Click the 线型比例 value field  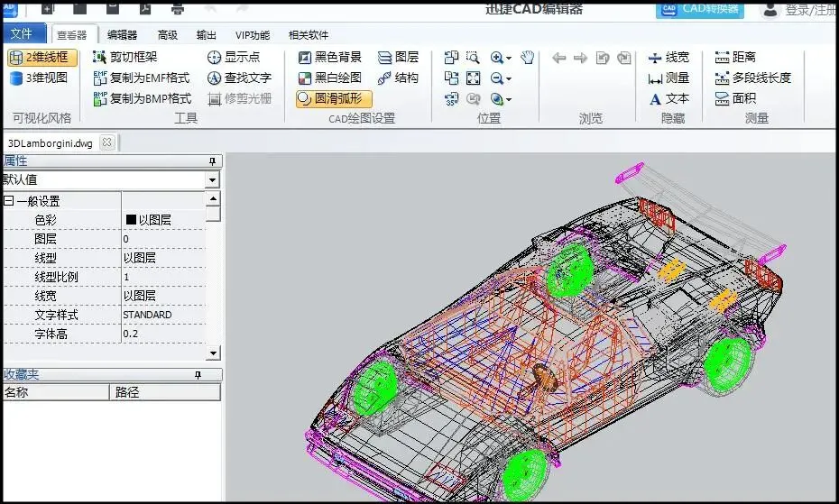coord(163,277)
